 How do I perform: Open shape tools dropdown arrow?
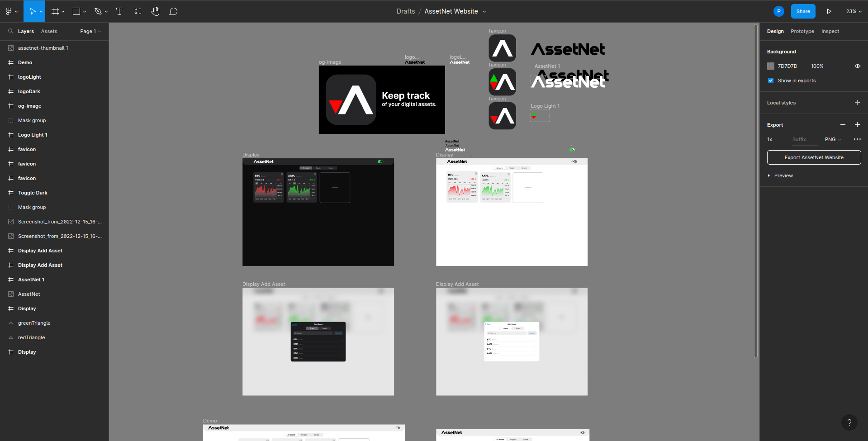pyautogui.click(x=85, y=12)
